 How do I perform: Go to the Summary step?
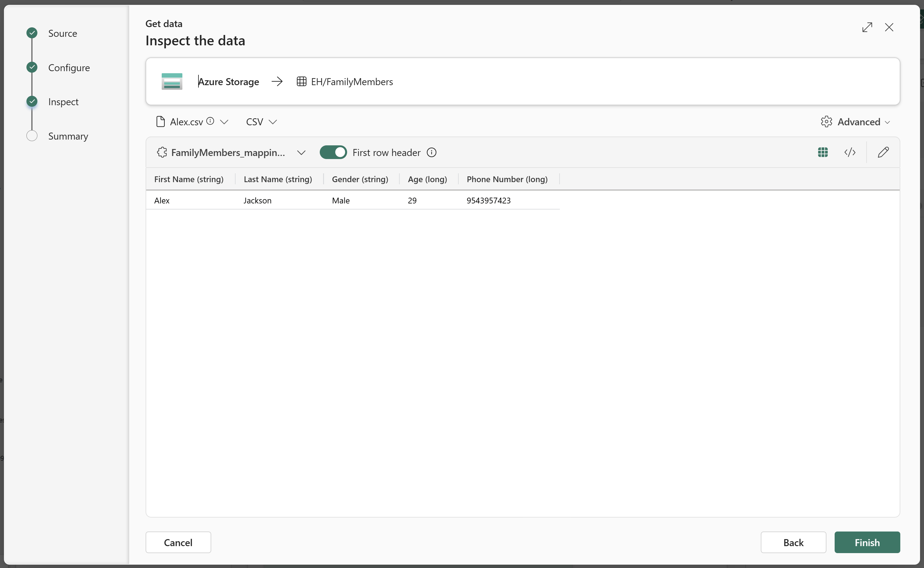pos(68,136)
